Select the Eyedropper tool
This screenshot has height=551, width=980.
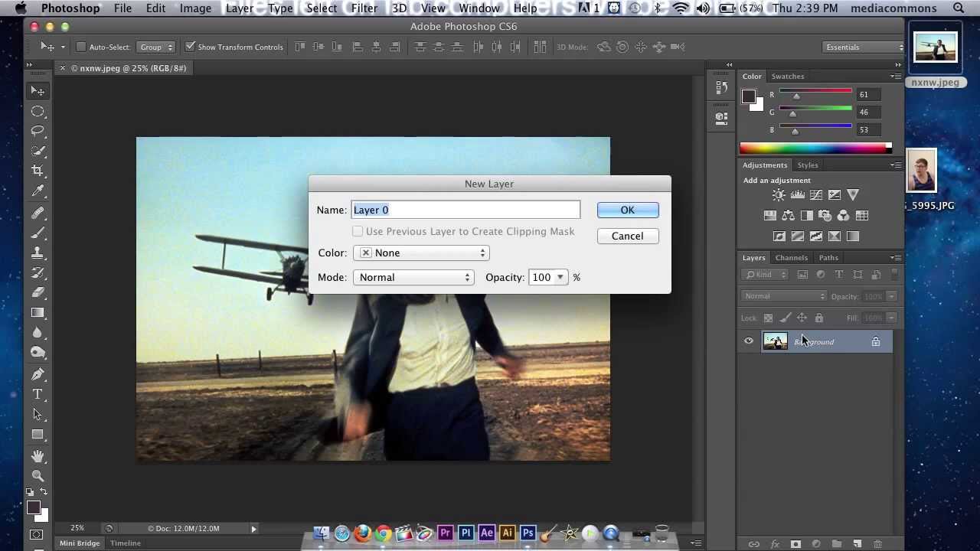point(38,191)
